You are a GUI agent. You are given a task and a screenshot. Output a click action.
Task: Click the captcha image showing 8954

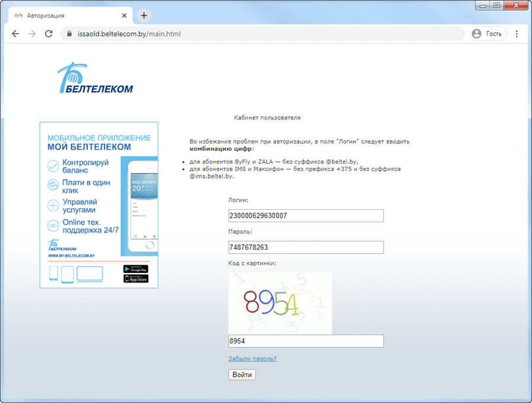point(280,303)
